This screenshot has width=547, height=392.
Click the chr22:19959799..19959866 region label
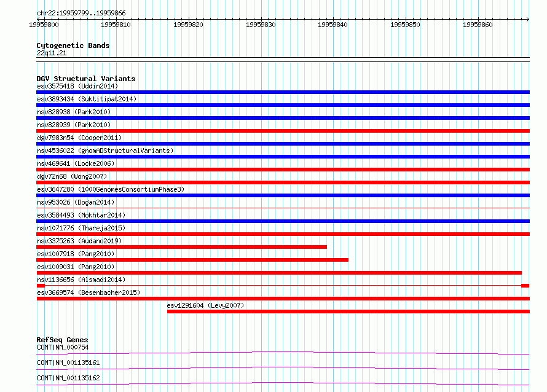click(x=81, y=13)
